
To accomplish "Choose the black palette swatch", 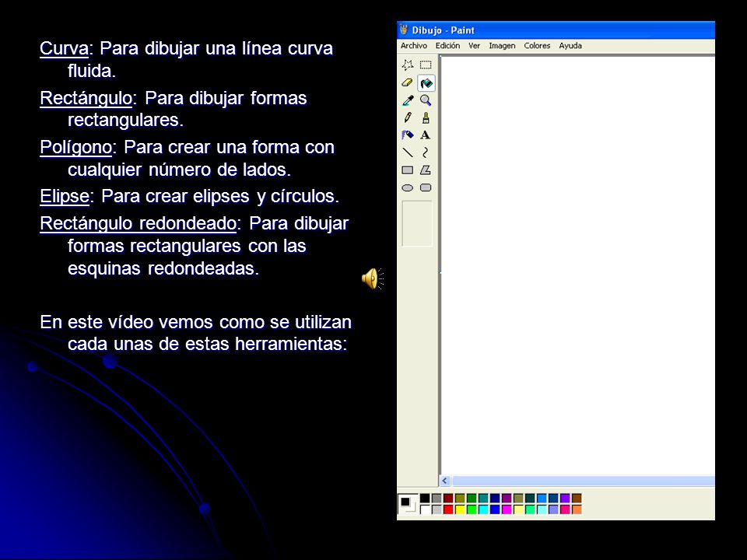I will coord(425,498).
